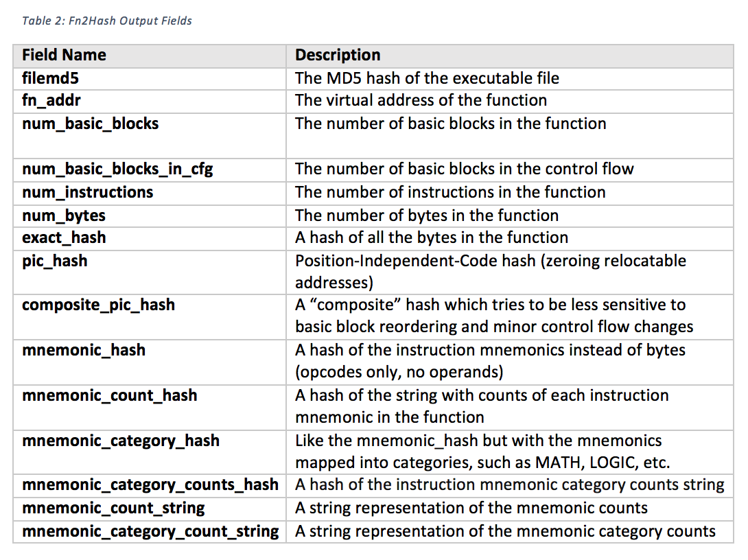The height and width of the screenshot is (560, 748).
Task: Click the Description column header
Action: [338, 56]
